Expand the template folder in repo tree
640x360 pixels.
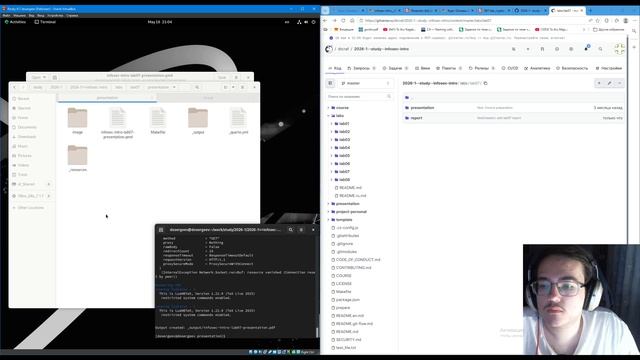(x=329, y=220)
